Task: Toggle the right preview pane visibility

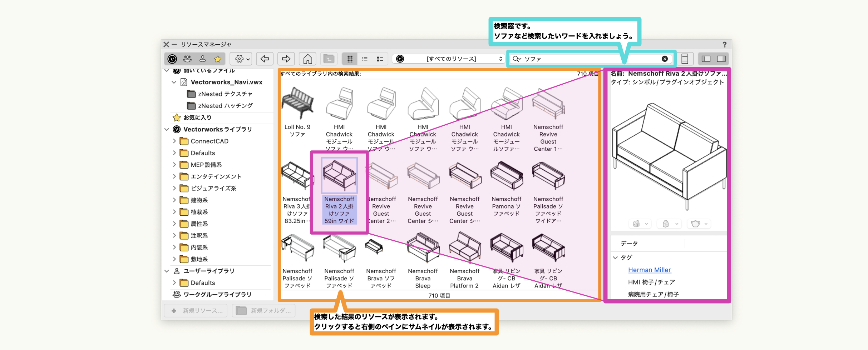Action: pyautogui.click(x=721, y=59)
